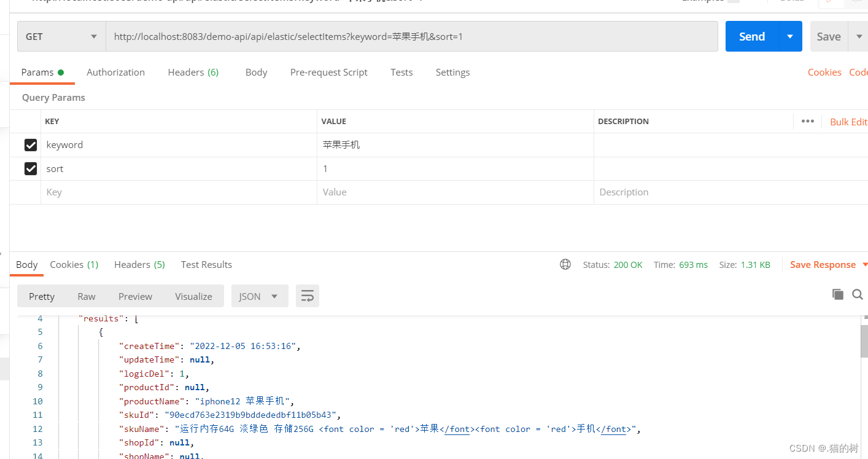868x459 pixels.
Task: Click the 200 OK status text
Action: (628, 265)
